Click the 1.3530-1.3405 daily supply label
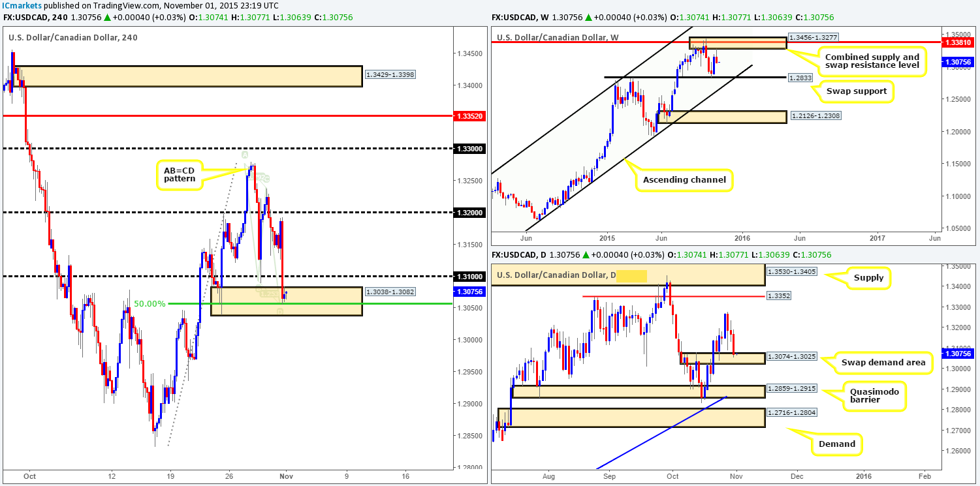Viewport: 980px width, 486px height. tap(792, 272)
